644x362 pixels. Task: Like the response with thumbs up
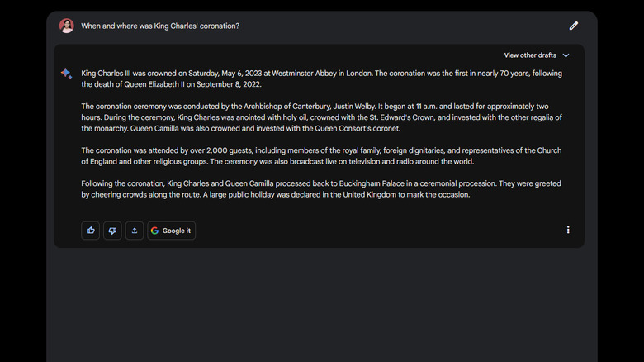pyautogui.click(x=90, y=231)
